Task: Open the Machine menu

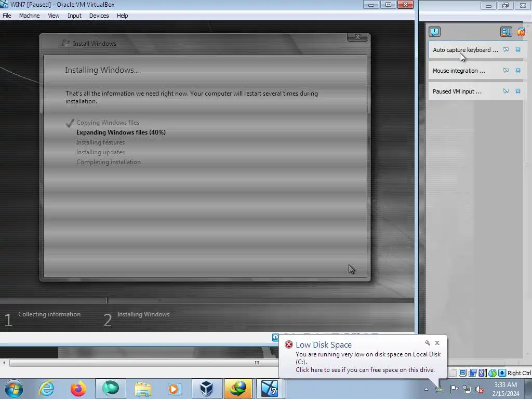Action: [29, 16]
